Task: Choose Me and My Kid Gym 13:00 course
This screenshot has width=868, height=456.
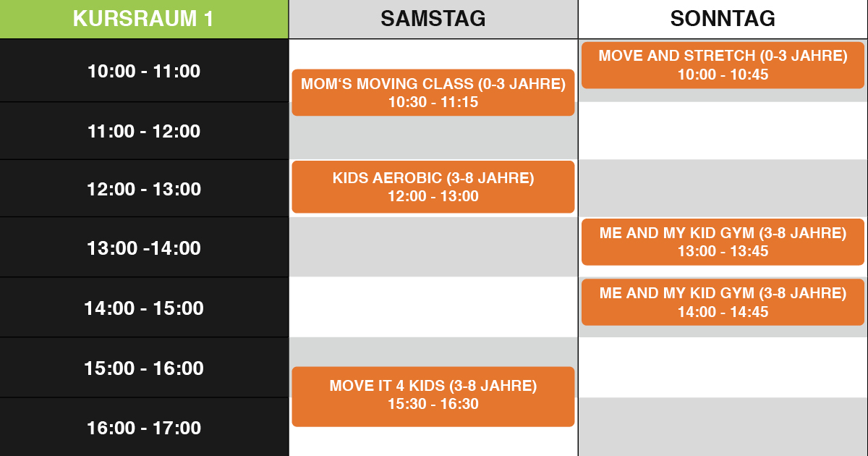Action: pos(723,242)
